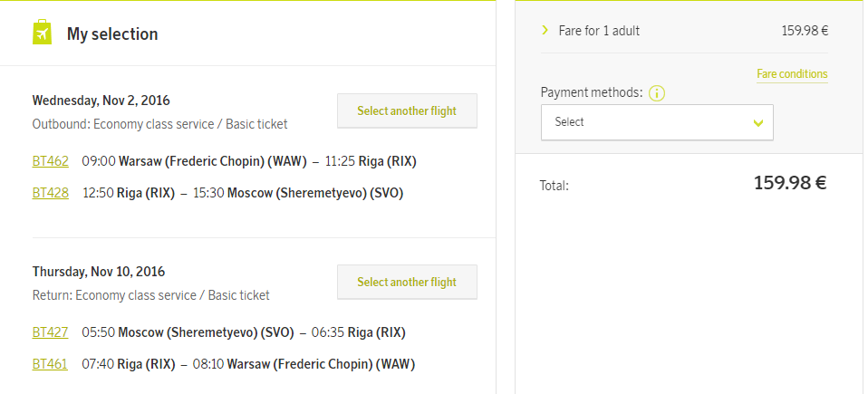Select another flight for the outbound trip
The image size is (868, 394).
[x=407, y=111]
